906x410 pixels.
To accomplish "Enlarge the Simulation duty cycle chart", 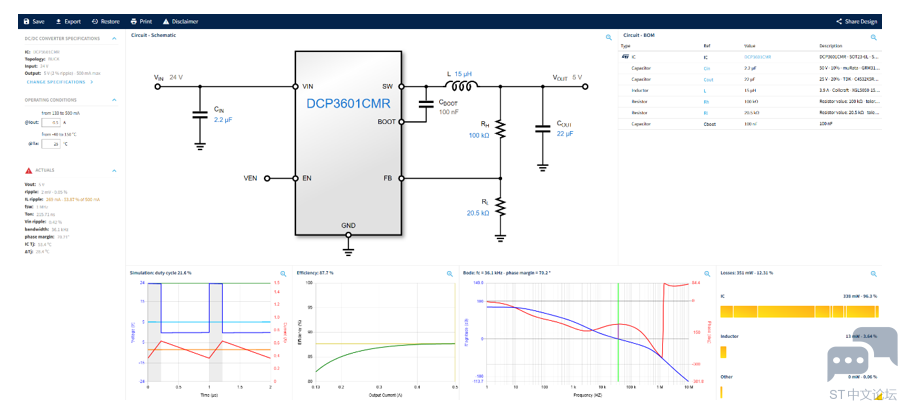I will 283,273.
